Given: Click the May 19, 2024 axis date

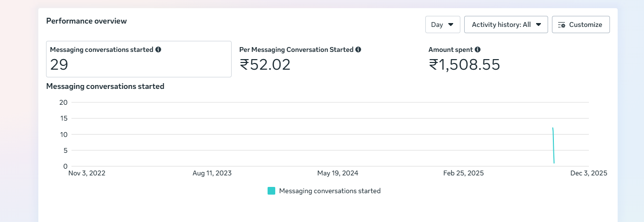Looking at the screenshot, I should (x=338, y=173).
